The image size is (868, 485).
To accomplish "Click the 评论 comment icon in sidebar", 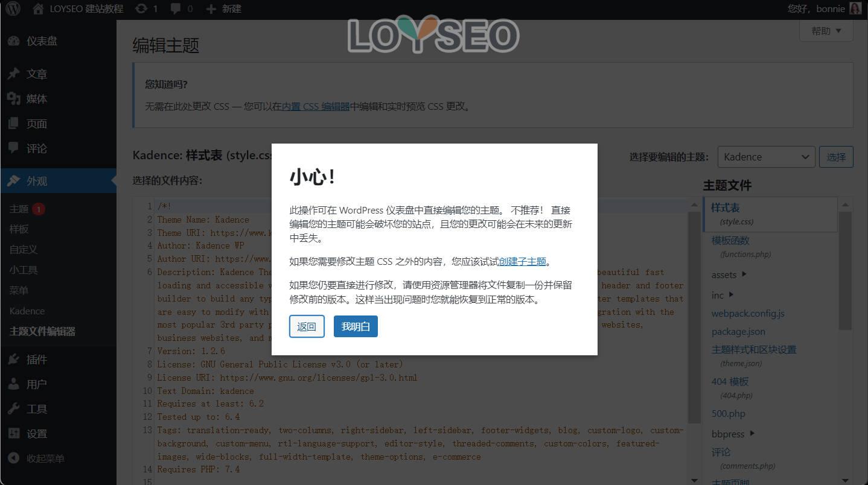I will pyautogui.click(x=13, y=148).
